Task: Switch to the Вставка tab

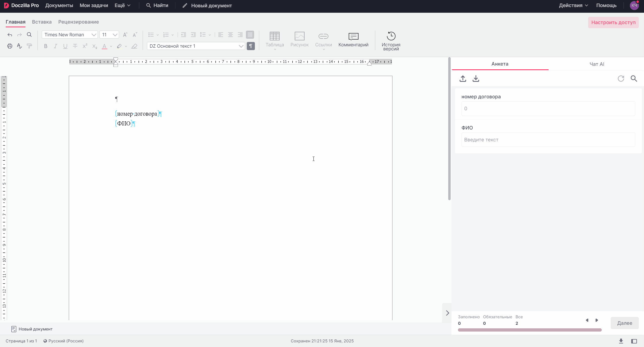Action: coord(42,22)
